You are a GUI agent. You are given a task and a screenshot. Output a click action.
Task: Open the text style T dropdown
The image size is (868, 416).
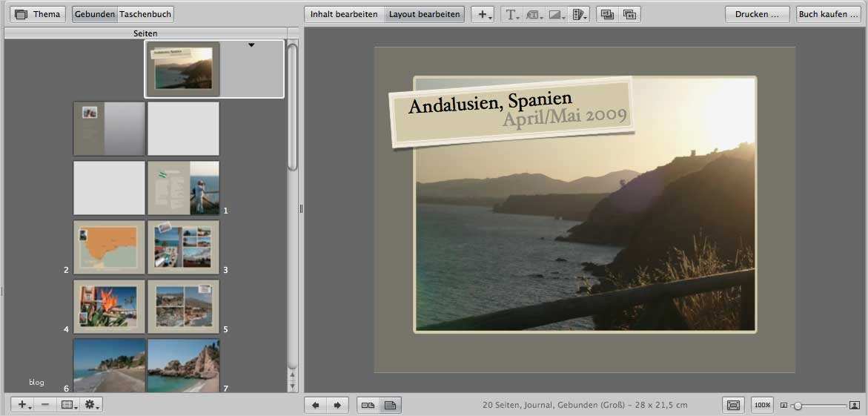[x=511, y=14]
